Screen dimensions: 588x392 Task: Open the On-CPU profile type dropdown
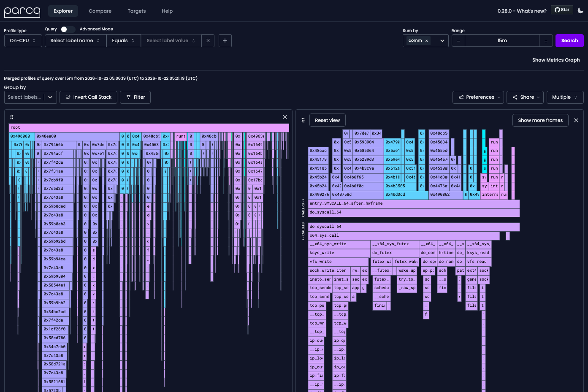(23, 41)
